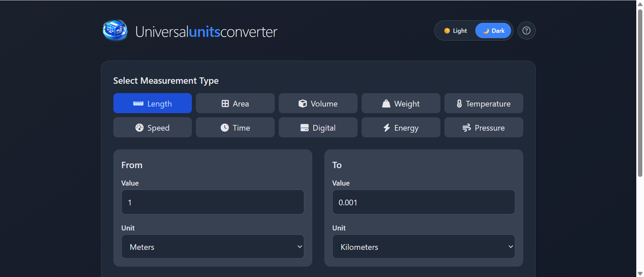
Task: Select the Area measurement type
Action: tap(235, 103)
